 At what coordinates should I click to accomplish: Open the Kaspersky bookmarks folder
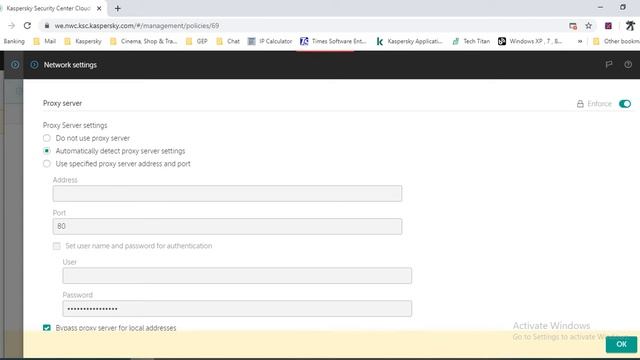pos(83,41)
